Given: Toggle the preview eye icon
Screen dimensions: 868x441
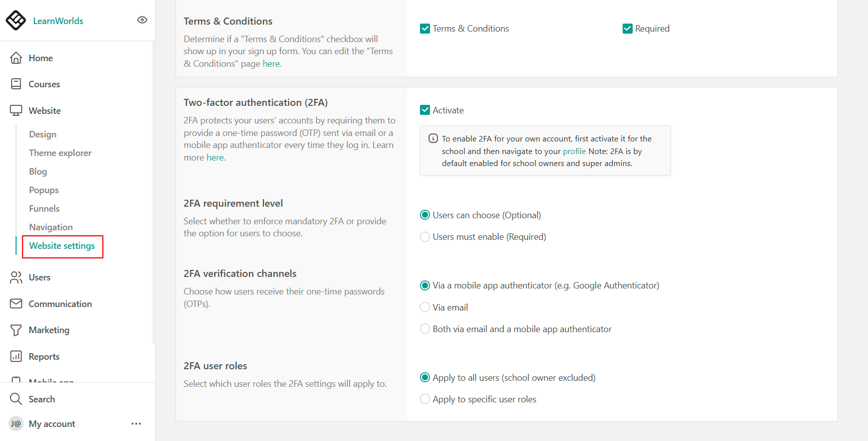Looking at the screenshot, I should pos(142,20).
